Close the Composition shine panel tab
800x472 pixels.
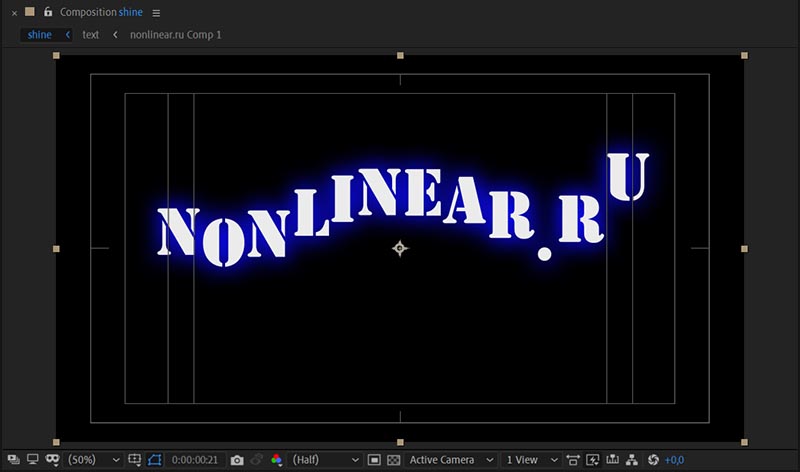[14, 13]
